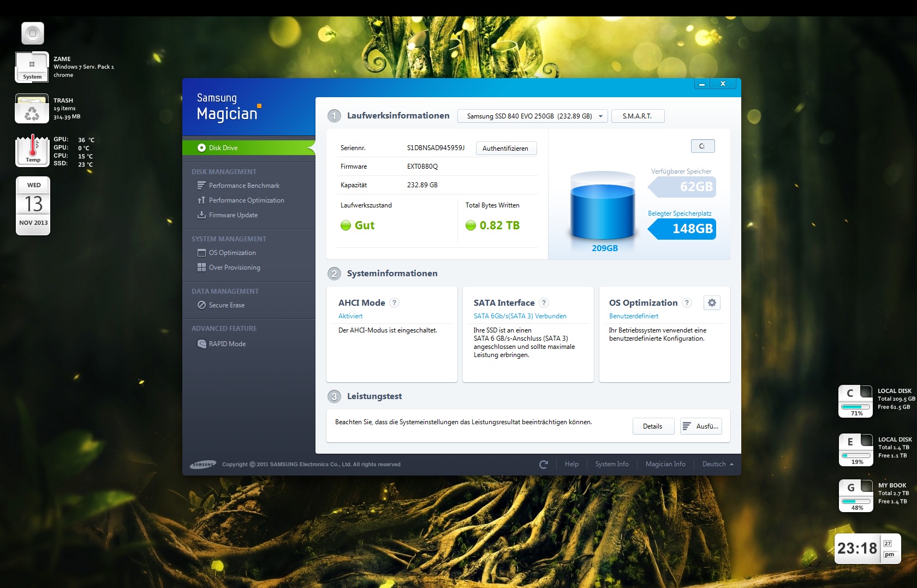The width and height of the screenshot is (917, 588).
Task: Click the Firmware Update download icon
Action: pos(201,215)
